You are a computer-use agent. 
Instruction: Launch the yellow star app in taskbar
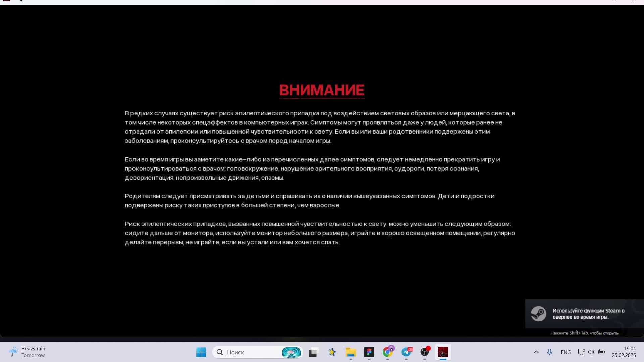pyautogui.click(x=332, y=352)
